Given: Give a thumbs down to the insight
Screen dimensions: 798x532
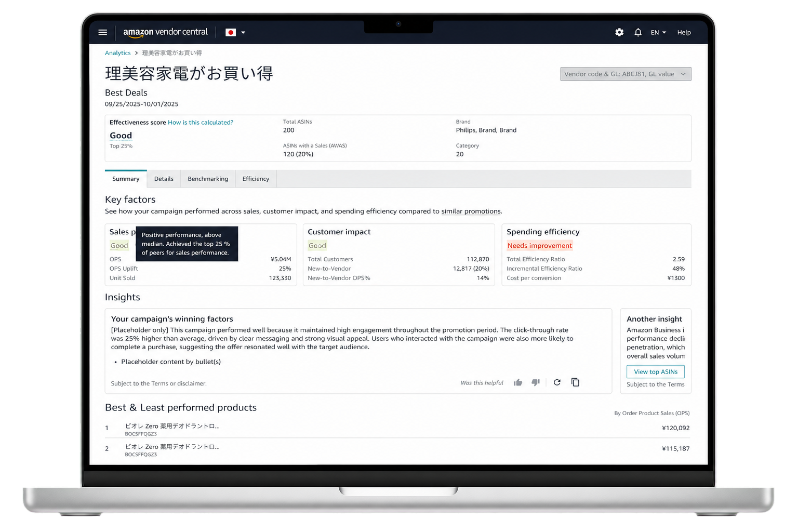Looking at the screenshot, I should pos(536,382).
